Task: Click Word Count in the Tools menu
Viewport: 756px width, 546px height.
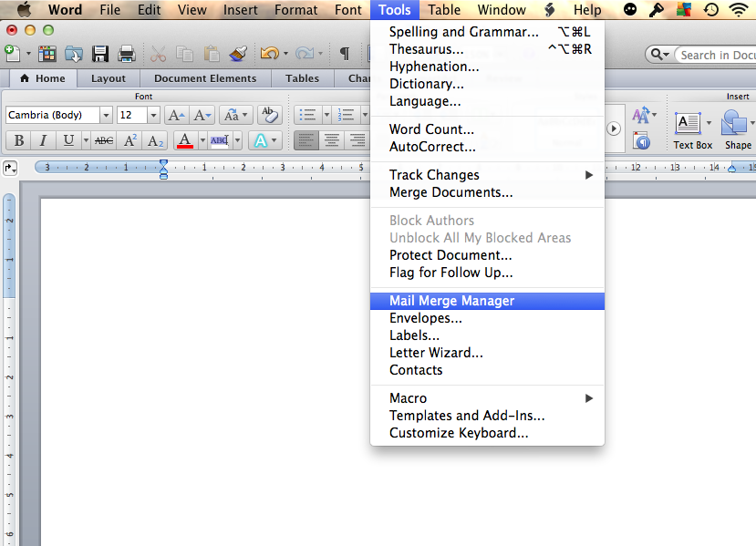Action: point(434,129)
